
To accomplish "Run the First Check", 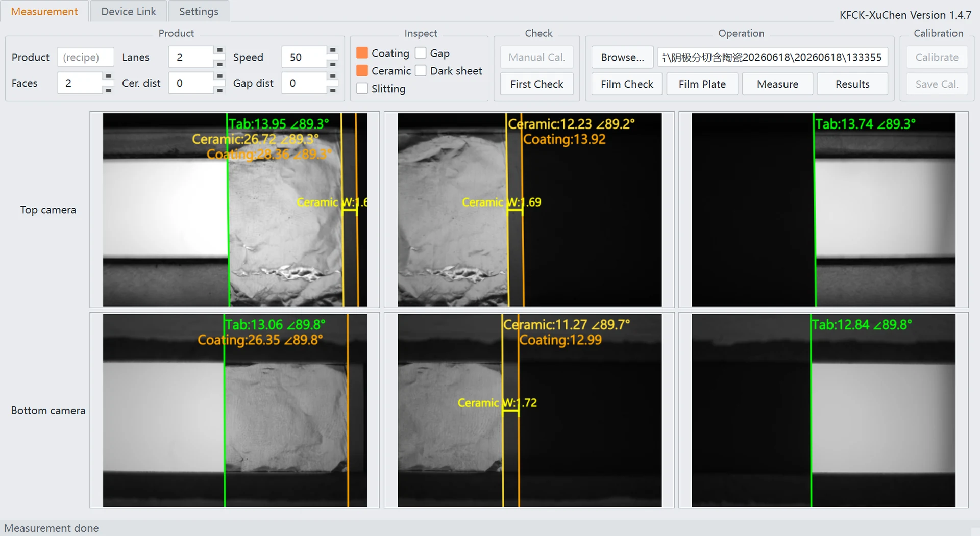I will [x=536, y=84].
